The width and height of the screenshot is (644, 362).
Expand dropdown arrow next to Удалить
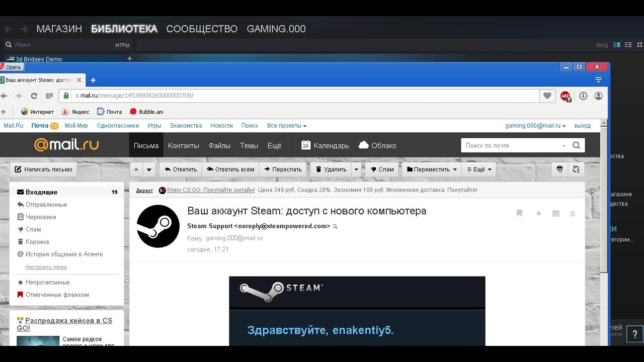click(x=356, y=169)
